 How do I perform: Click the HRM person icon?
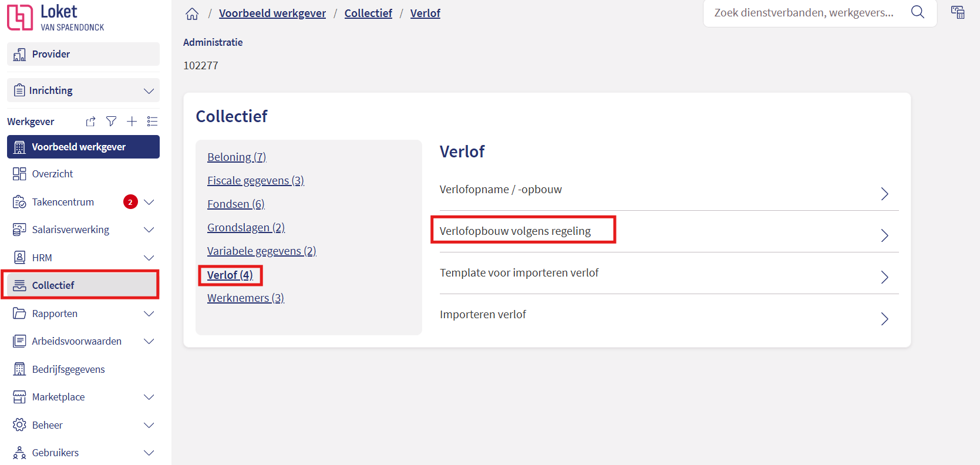pos(19,257)
